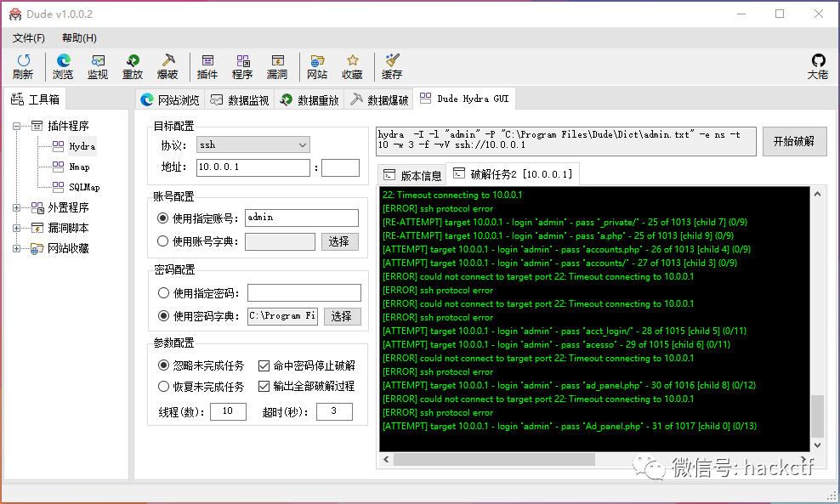Switch to the 数据监视 tab
The height and width of the screenshot is (504, 840).
[x=240, y=100]
